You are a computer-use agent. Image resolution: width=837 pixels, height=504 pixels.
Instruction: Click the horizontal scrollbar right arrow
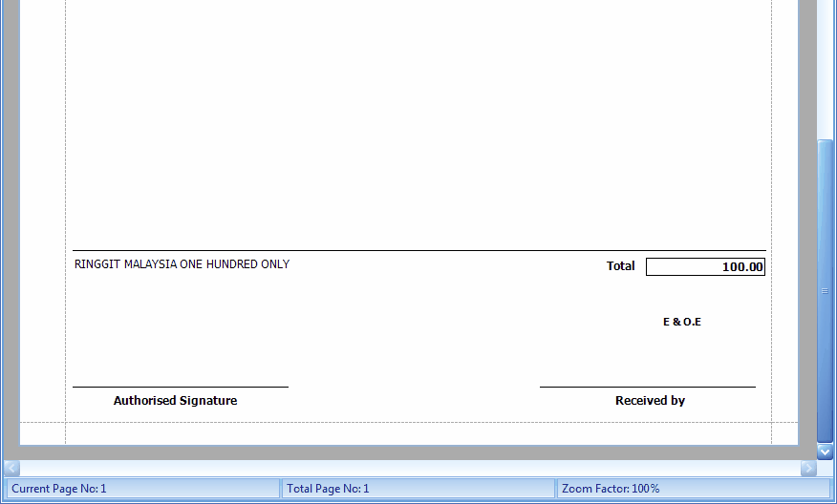tap(808, 469)
